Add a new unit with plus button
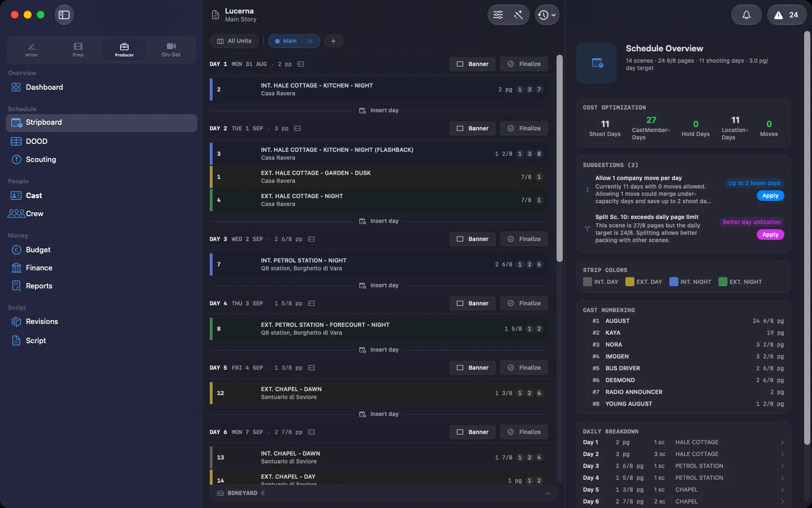The width and height of the screenshot is (812, 508). pyautogui.click(x=333, y=41)
